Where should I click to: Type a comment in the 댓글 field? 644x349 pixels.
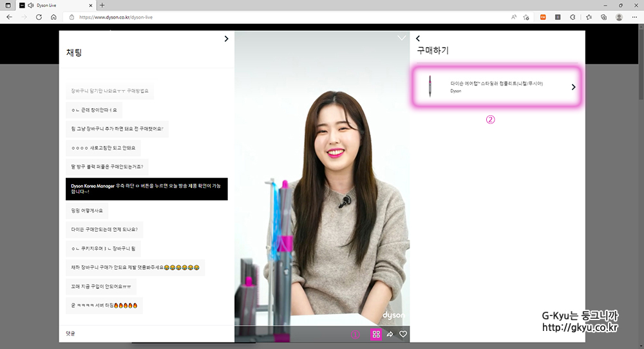tap(147, 334)
